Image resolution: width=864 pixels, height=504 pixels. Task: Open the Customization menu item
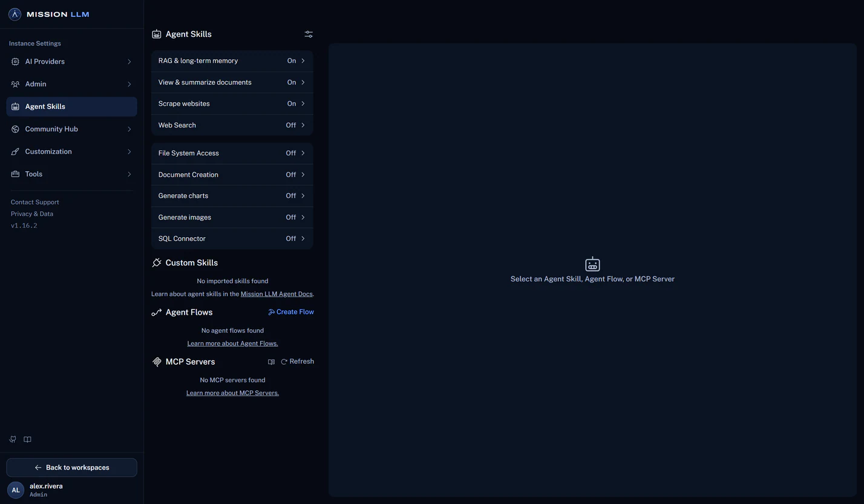(x=71, y=152)
